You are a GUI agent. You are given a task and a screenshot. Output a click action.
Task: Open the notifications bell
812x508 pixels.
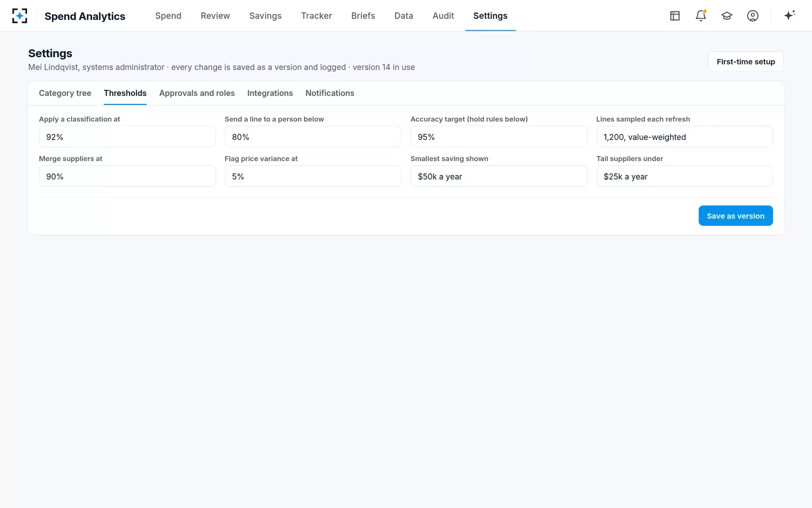(701, 16)
